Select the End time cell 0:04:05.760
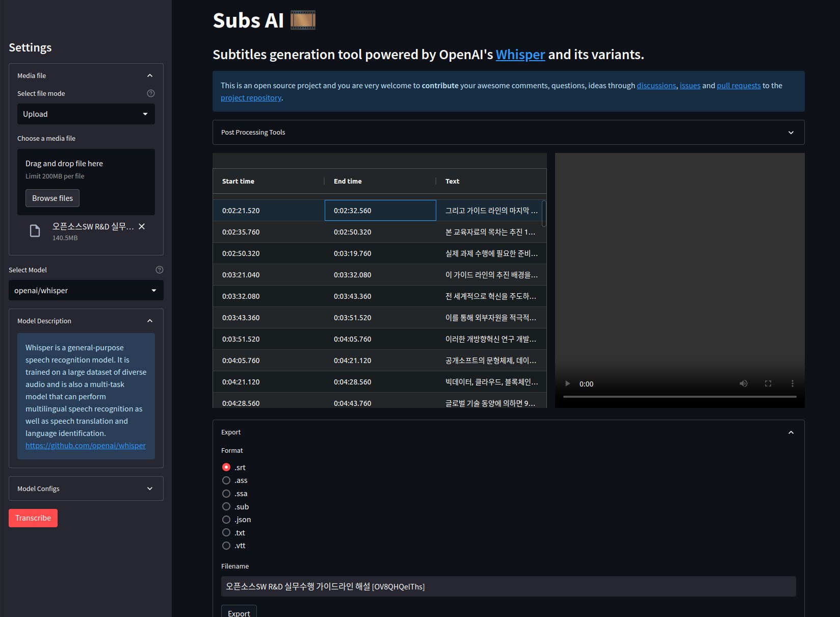840x617 pixels. [x=380, y=339]
